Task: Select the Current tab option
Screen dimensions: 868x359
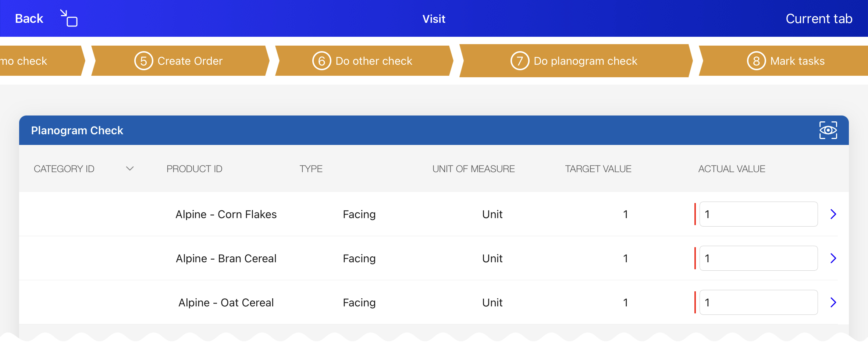Action: (x=819, y=18)
